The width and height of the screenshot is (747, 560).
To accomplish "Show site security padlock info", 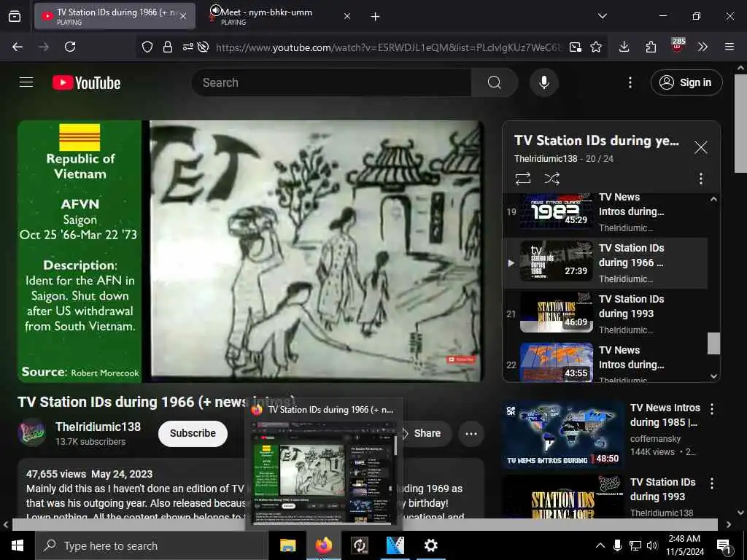I will [168, 47].
